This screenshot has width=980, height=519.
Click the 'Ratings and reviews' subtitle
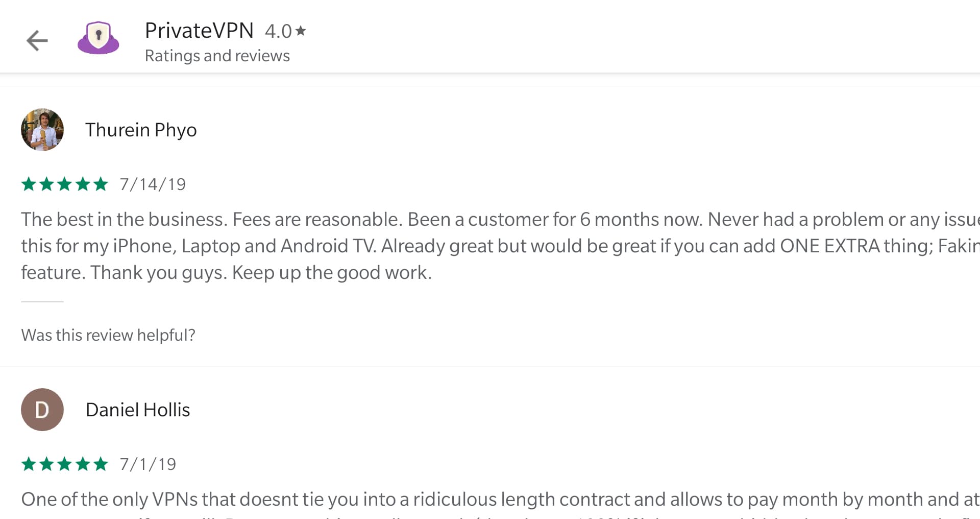click(217, 56)
